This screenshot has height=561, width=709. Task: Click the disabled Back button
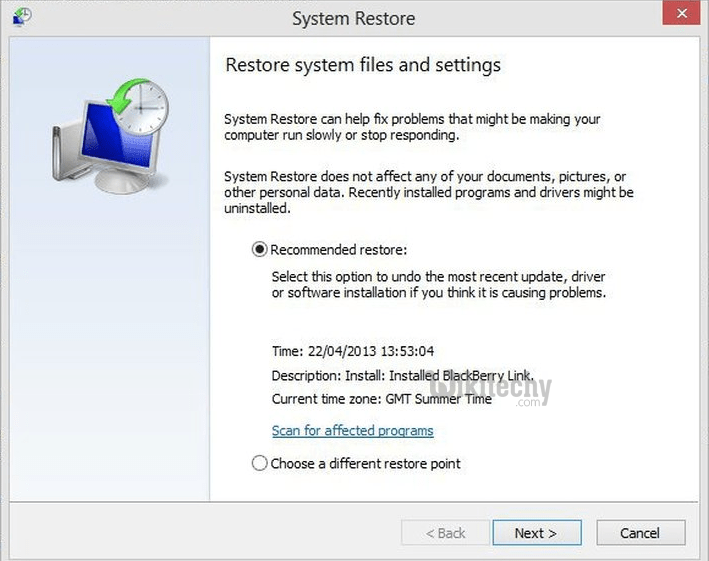445,533
